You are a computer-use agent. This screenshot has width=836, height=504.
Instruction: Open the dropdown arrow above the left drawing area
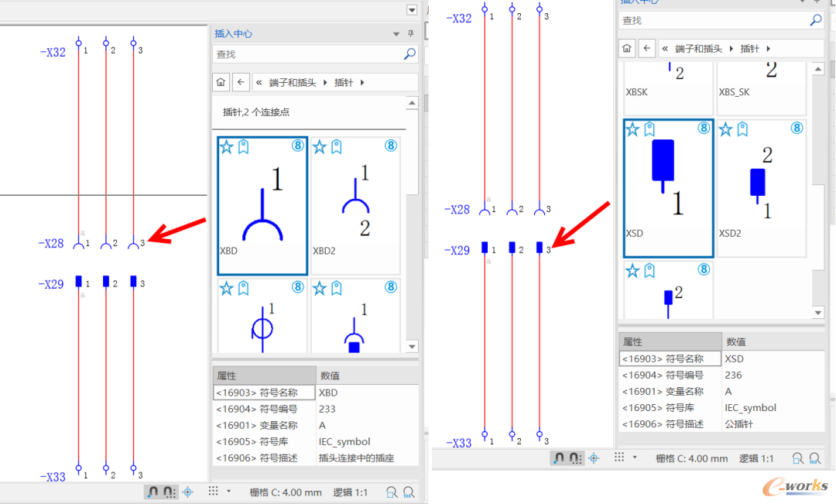click(x=412, y=9)
